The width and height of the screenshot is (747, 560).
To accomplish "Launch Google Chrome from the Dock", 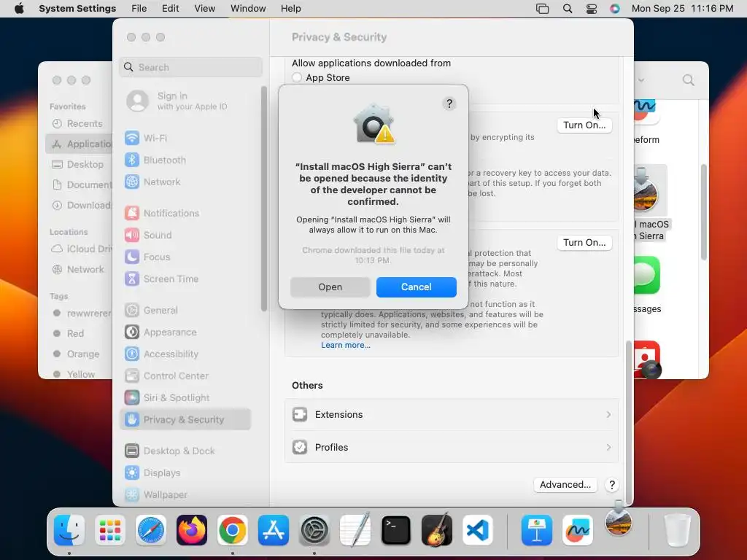I will [x=233, y=530].
